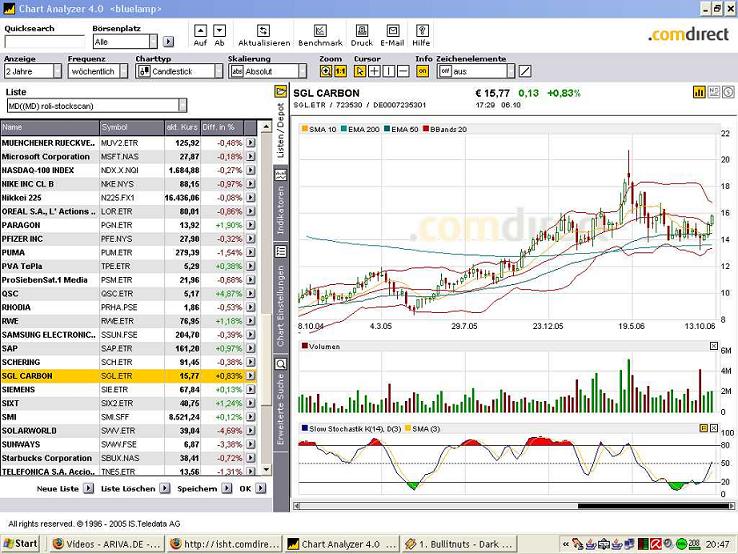Viewport: 738px width, 554px height.
Task: Switch to Bullitnuts taskbar window
Action: 458,544
